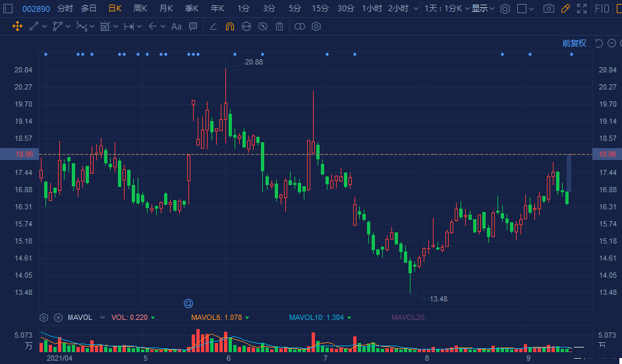622x364 pixels.
Task: Select the chart measurement tool
Action: pyautogui.click(x=105, y=26)
